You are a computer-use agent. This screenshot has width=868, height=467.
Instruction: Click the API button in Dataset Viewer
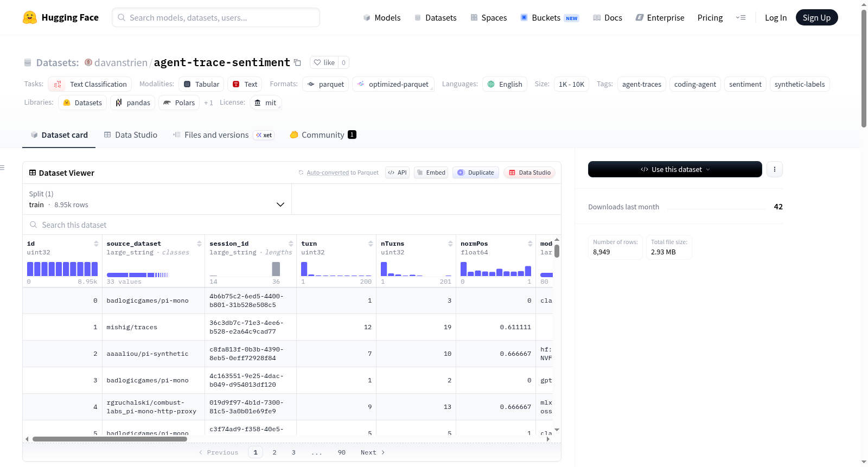[397, 172]
